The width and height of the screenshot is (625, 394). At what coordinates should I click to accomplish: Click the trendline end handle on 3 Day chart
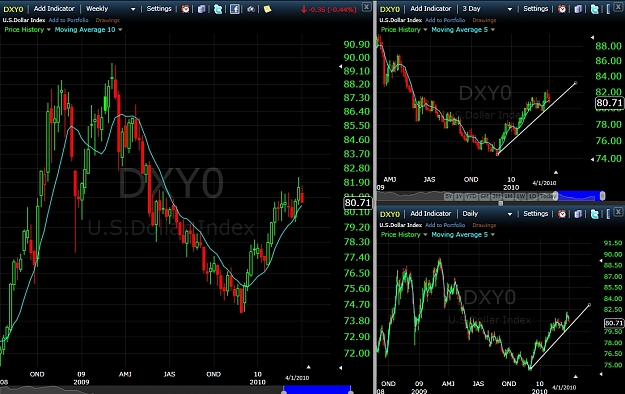click(x=576, y=83)
